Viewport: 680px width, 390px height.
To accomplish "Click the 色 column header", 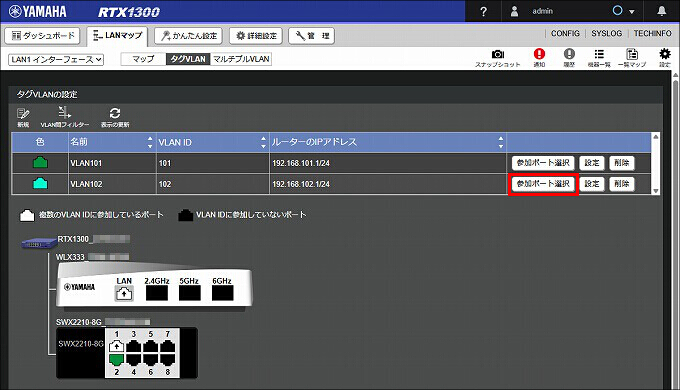I will click(40, 142).
